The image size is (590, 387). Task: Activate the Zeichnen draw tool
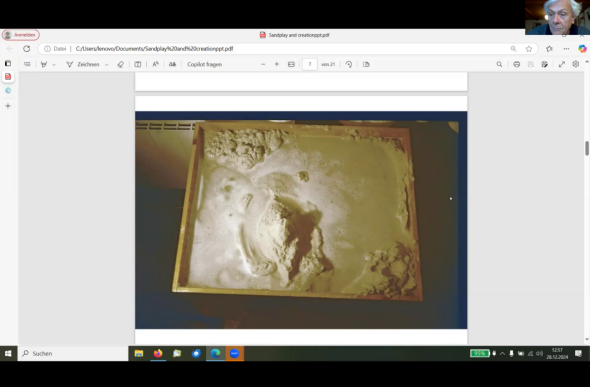coord(83,64)
